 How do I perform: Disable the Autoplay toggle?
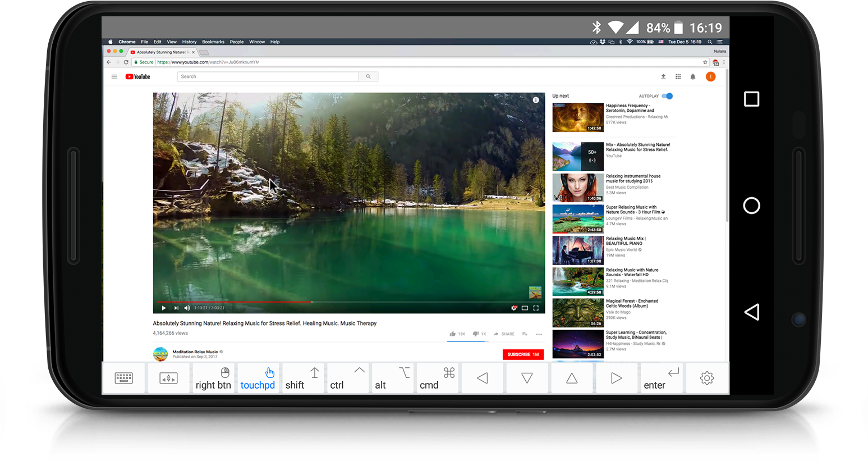click(666, 96)
